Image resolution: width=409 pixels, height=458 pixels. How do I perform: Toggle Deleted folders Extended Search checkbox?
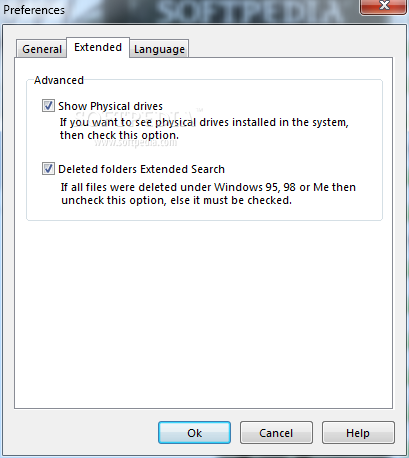pyautogui.click(x=48, y=169)
